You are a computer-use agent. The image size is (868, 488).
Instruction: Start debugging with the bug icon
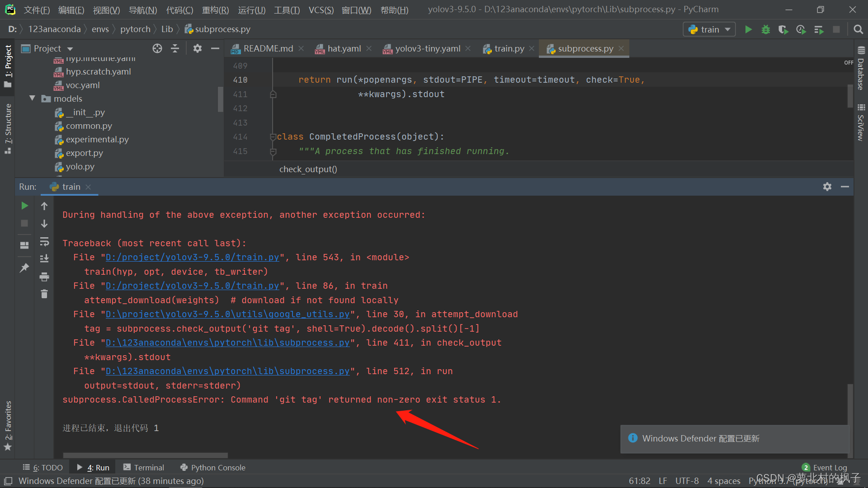(766, 29)
